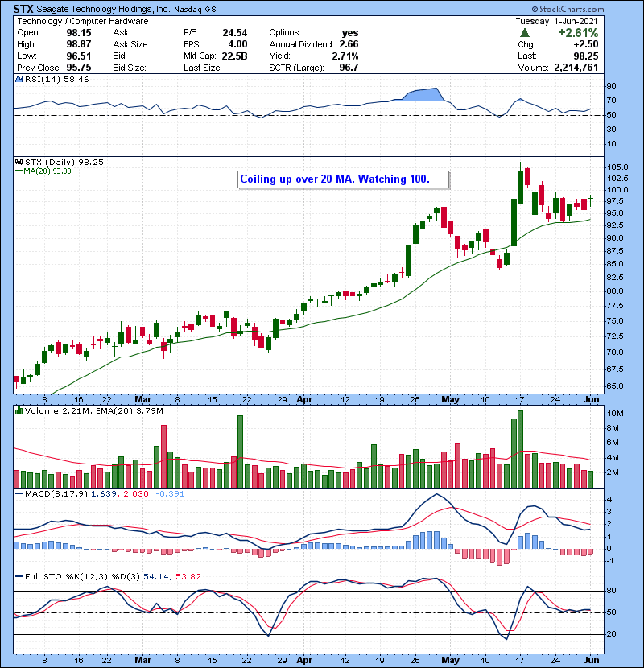Screen dimensions: 644x668
Task: Click the Mkt Cap value '22.5B'
Action: point(235,56)
